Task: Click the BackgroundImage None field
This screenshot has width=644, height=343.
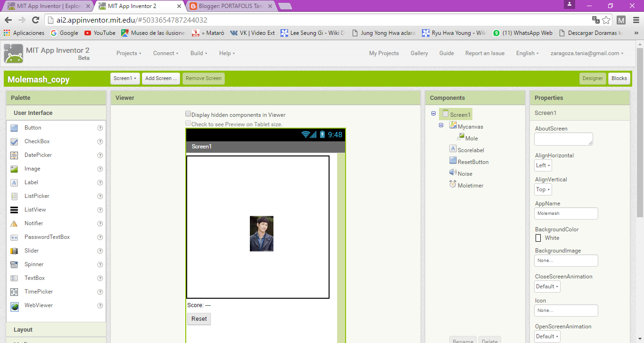Action: [x=566, y=261]
